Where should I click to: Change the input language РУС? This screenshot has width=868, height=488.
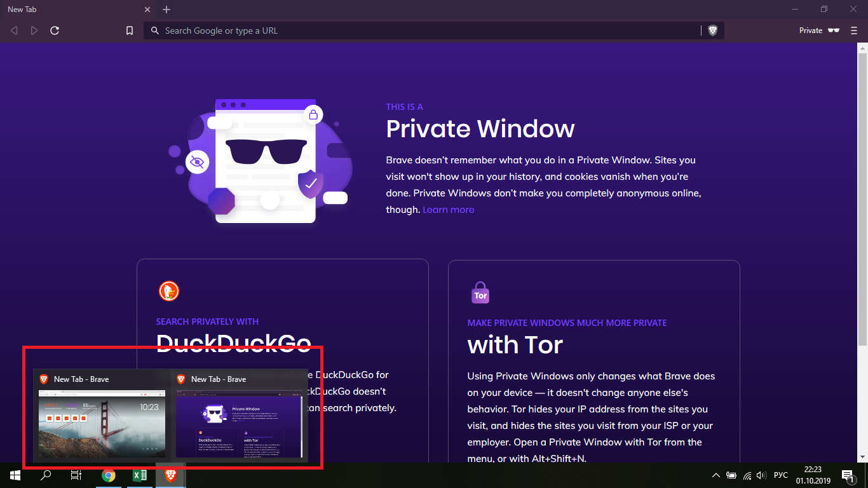point(781,475)
